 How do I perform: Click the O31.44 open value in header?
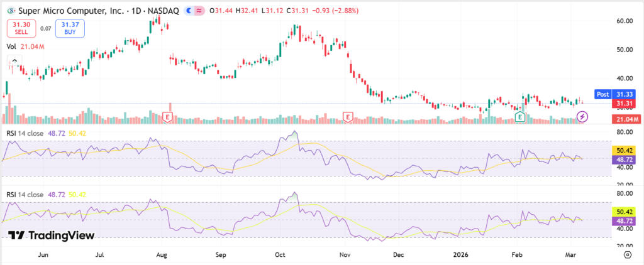click(221, 11)
